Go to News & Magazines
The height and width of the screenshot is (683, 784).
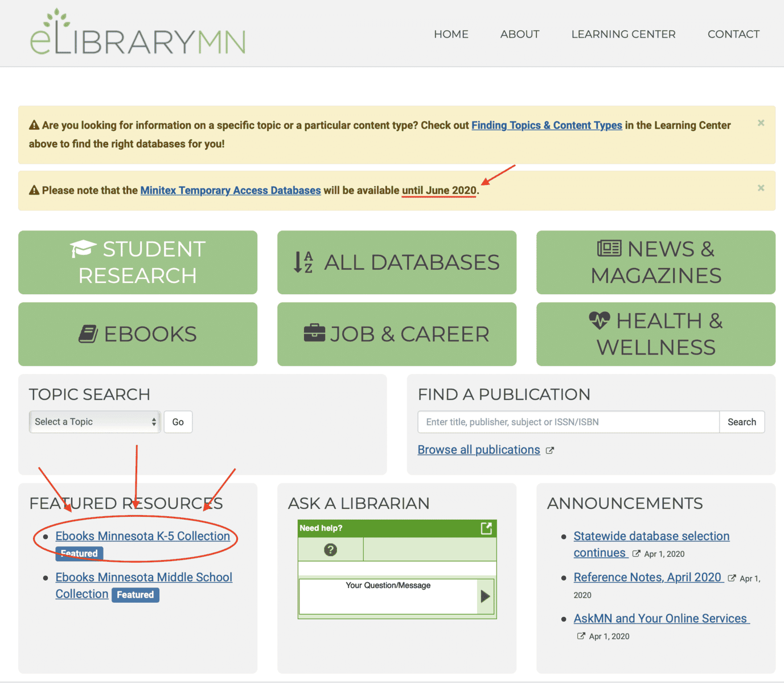click(656, 262)
